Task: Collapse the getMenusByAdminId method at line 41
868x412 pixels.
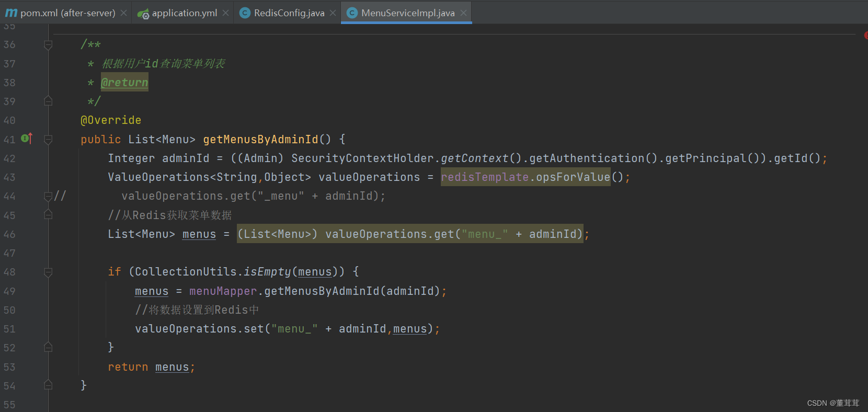Action: point(48,140)
